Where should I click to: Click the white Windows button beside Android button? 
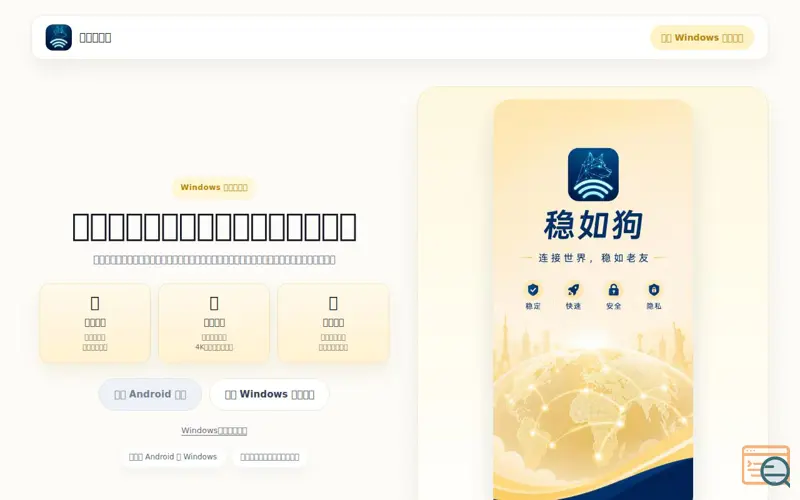pos(269,394)
